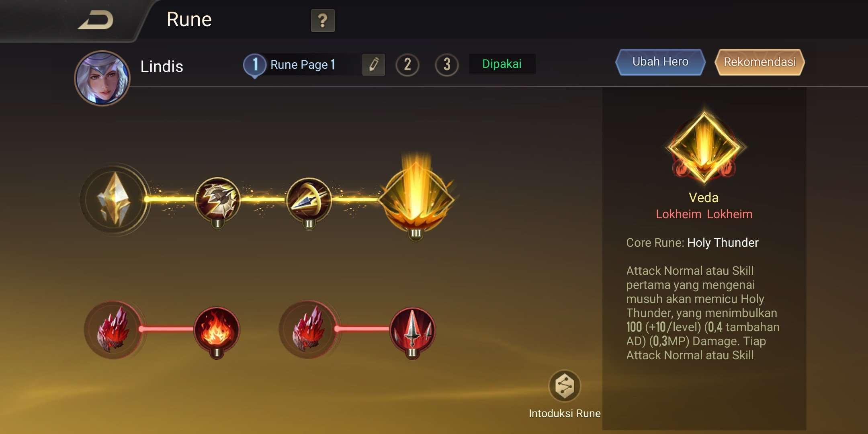Edit Rune Page 1 name with pencil icon

point(374,64)
